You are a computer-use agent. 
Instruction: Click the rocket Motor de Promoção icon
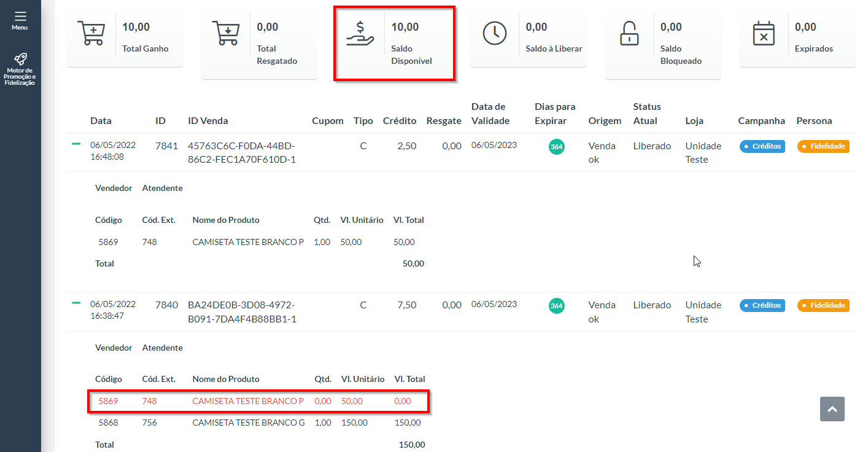(x=20, y=60)
